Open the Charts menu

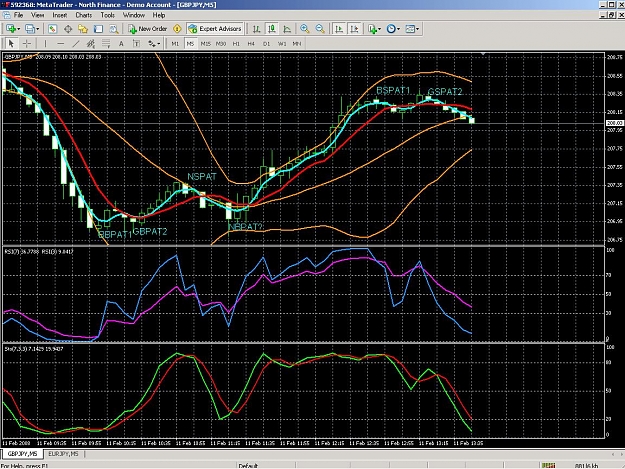[x=84, y=15]
